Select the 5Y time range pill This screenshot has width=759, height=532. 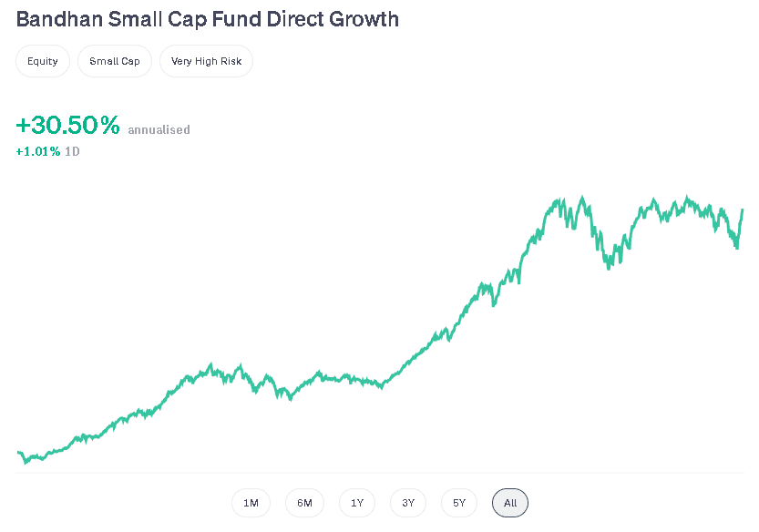[x=458, y=502]
